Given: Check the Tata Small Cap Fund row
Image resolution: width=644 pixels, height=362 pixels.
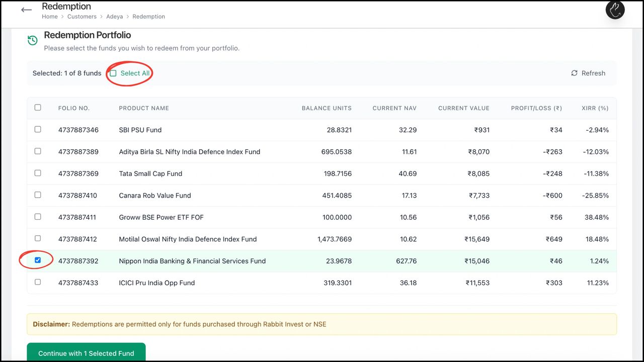Looking at the screenshot, I should click(38, 173).
